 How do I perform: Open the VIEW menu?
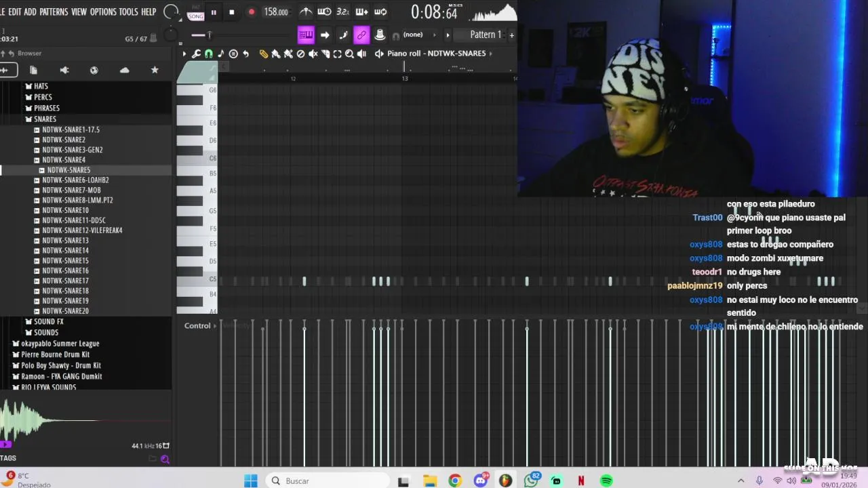(79, 12)
